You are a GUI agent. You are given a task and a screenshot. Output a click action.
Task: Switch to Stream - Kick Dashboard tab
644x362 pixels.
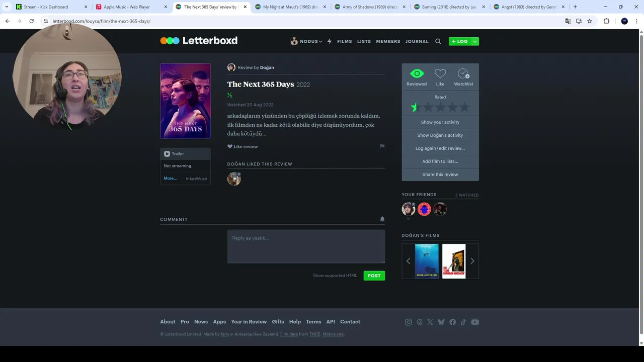coord(50,7)
